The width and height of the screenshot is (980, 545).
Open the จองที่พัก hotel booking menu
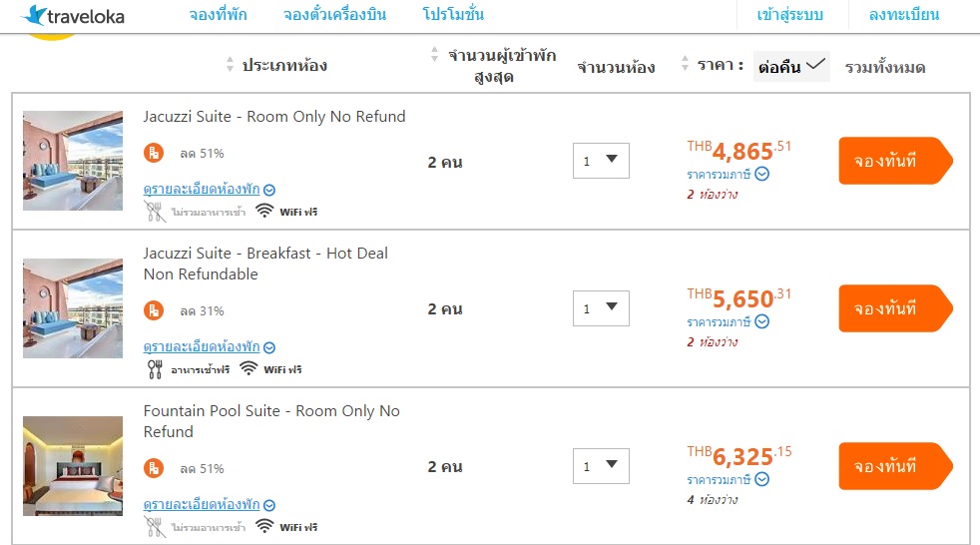(x=218, y=15)
